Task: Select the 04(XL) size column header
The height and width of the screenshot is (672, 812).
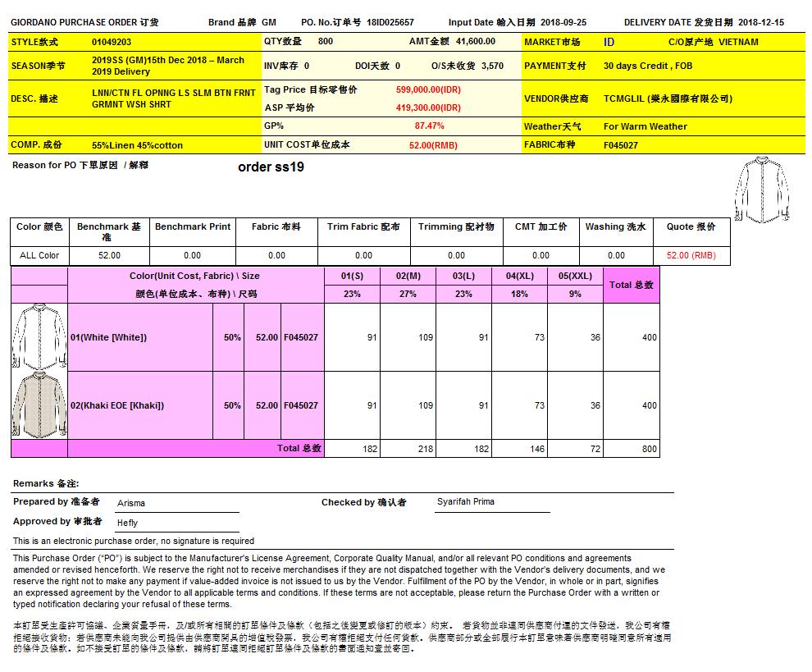Action: tap(519, 276)
